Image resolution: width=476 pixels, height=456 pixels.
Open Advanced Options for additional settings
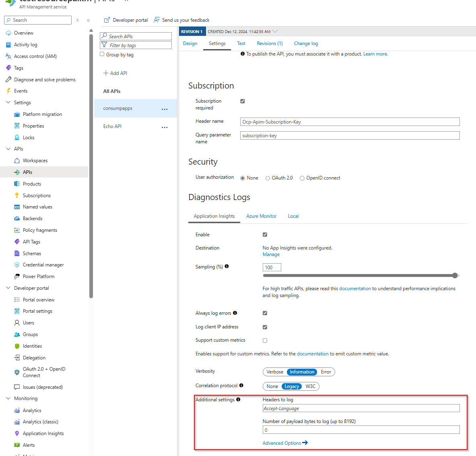click(x=282, y=443)
